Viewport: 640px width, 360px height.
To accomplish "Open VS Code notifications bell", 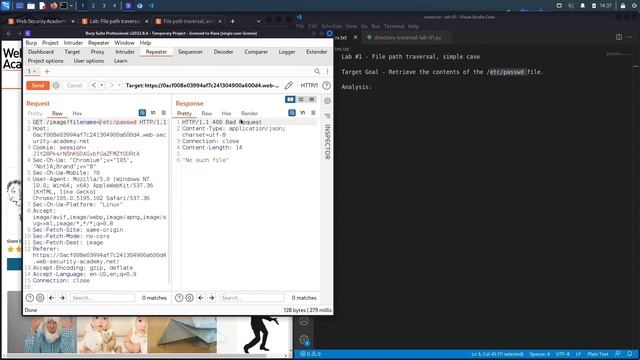I will 630,354.
